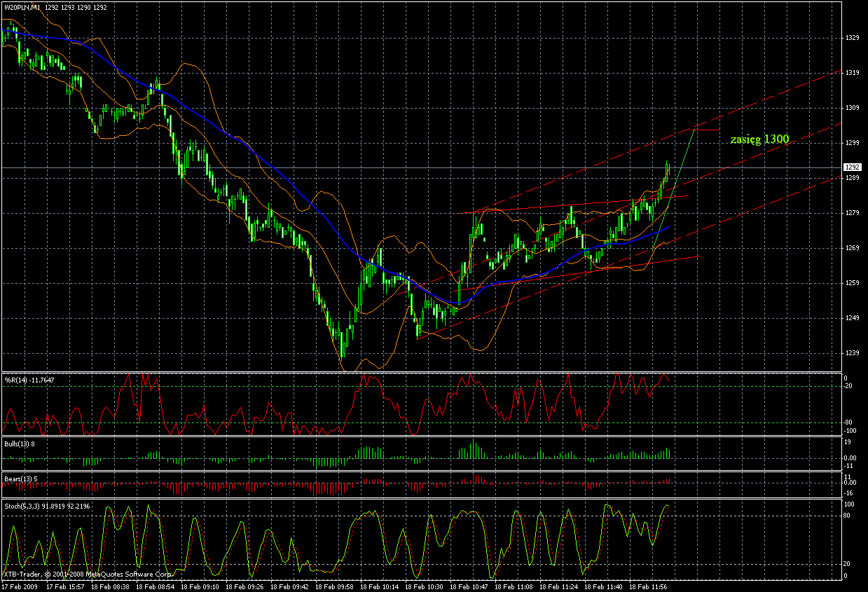Click the current price 1292 marker on axis
This screenshot has height=592, width=868.
tap(853, 167)
